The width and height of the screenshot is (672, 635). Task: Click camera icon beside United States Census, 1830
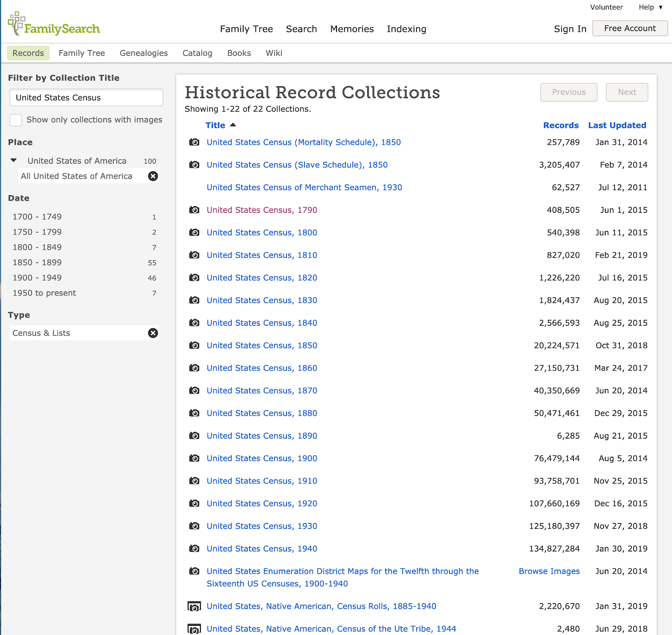(x=194, y=301)
